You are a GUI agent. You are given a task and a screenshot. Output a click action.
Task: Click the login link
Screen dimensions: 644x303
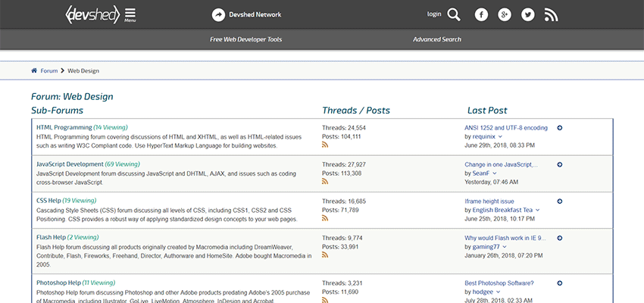(x=433, y=14)
